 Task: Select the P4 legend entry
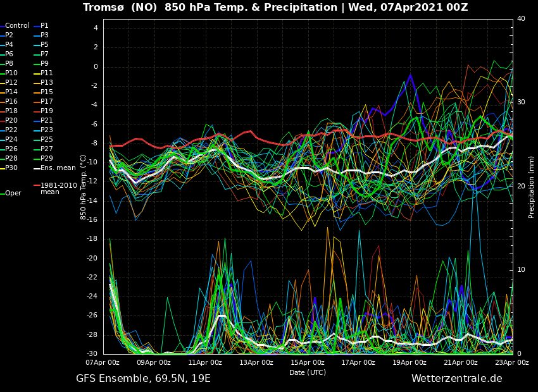click(9, 44)
